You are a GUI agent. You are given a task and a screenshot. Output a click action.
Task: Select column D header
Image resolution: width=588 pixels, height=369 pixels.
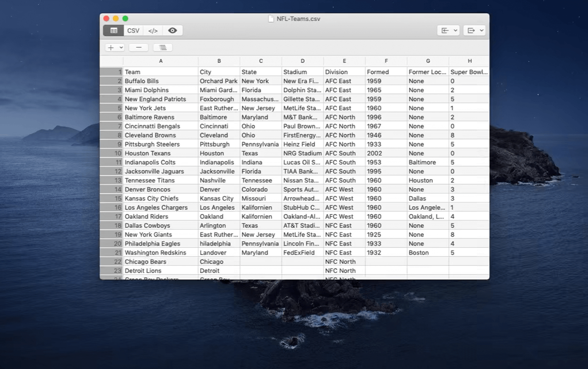pyautogui.click(x=303, y=61)
